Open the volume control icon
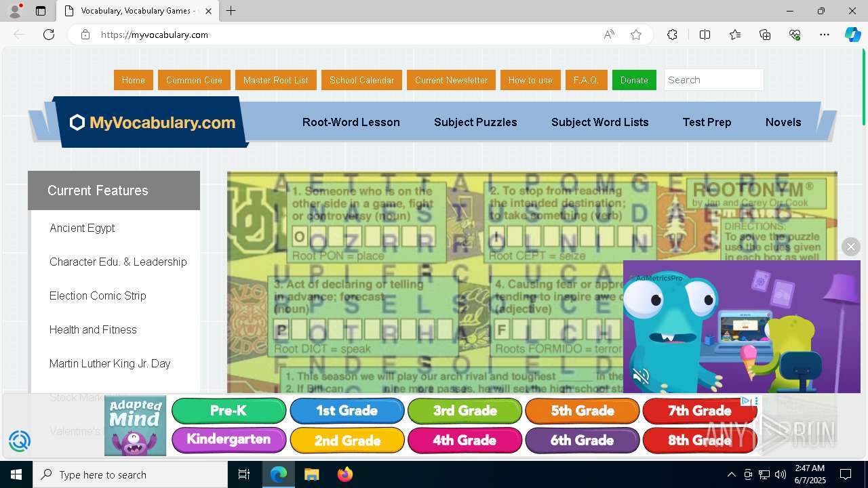 (780, 474)
